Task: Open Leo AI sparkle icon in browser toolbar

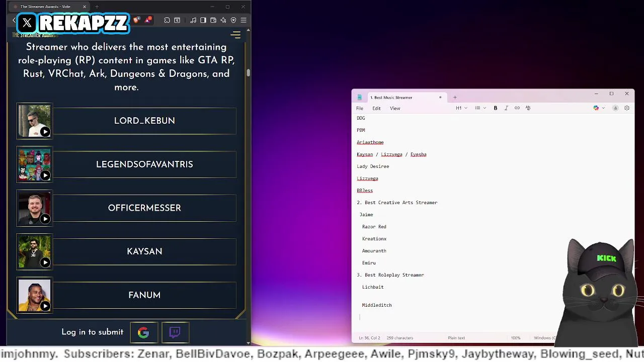Action: (x=223, y=20)
